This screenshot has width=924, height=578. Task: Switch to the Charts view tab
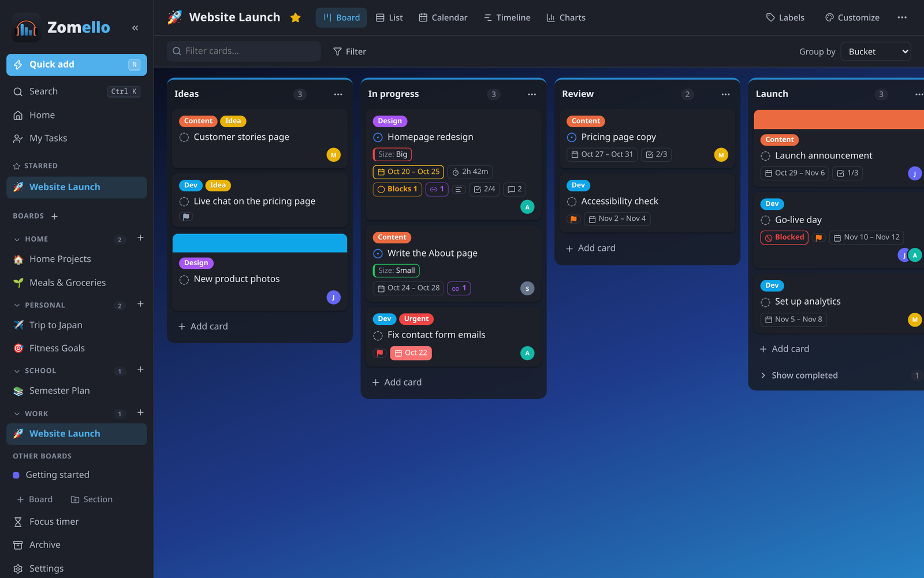[x=566, y=17]
